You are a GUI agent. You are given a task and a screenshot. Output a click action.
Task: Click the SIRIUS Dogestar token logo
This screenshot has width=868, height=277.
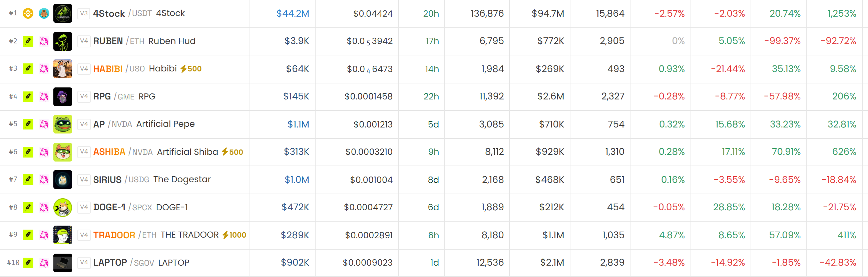(x=63, y=180)
